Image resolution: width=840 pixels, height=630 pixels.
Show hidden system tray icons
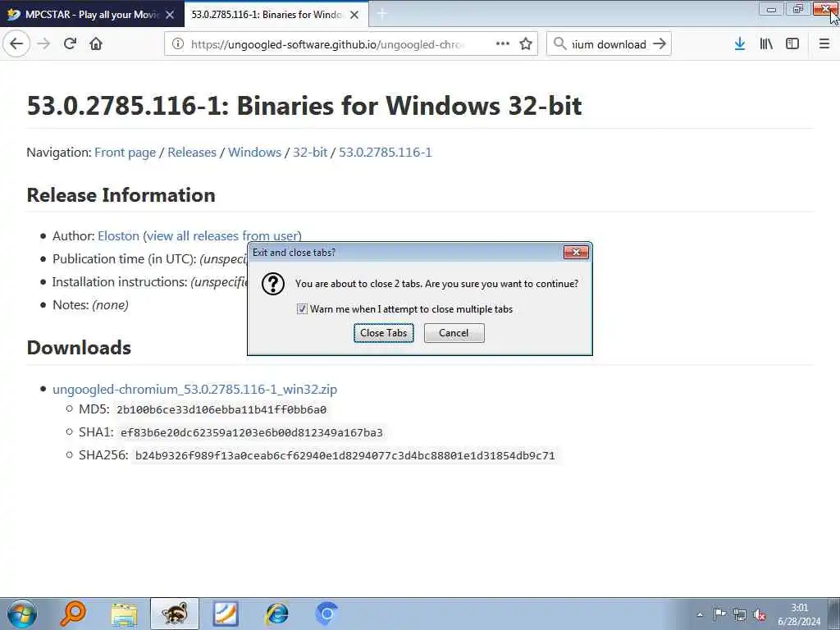(x=700, y=614)
